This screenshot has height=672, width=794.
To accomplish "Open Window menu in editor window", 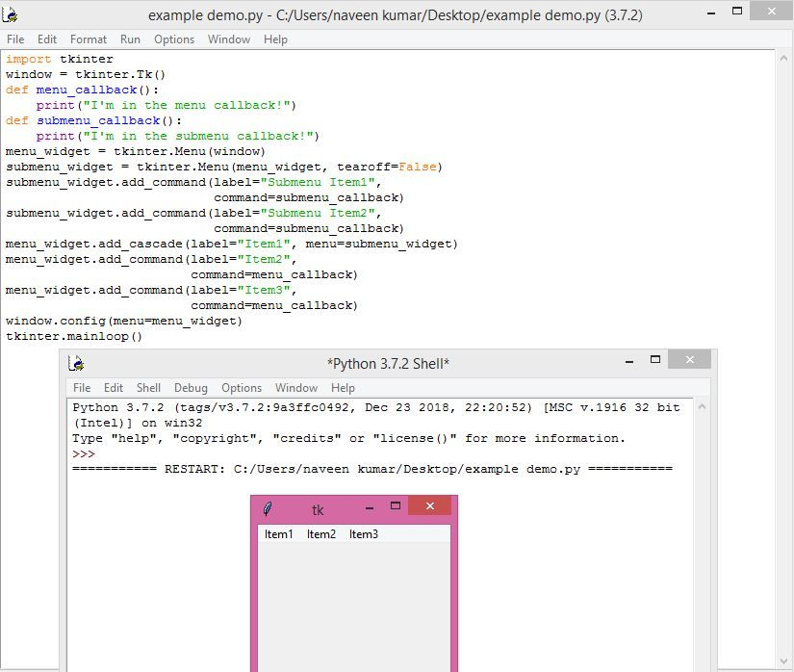I will click(x=229, y=39).
